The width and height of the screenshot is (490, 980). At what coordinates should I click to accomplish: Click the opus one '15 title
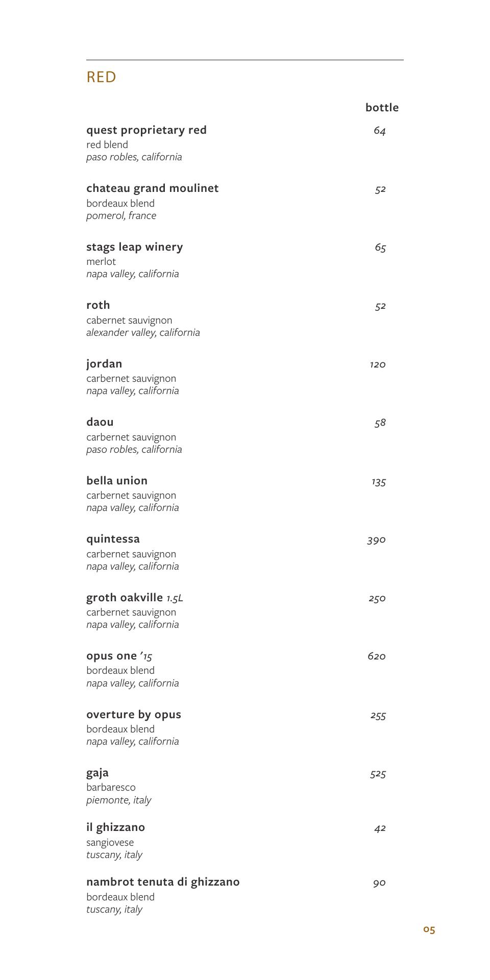(x=119, y=656)
